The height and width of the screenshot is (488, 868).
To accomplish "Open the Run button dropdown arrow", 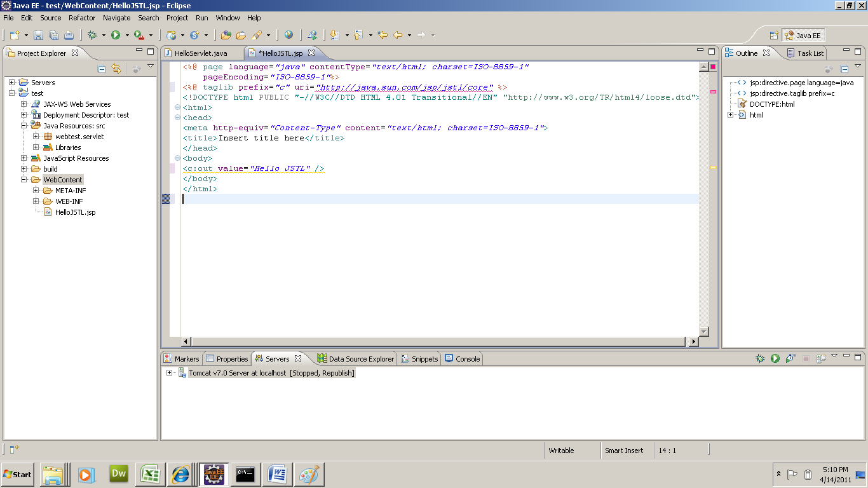I will tap(127, 36).
